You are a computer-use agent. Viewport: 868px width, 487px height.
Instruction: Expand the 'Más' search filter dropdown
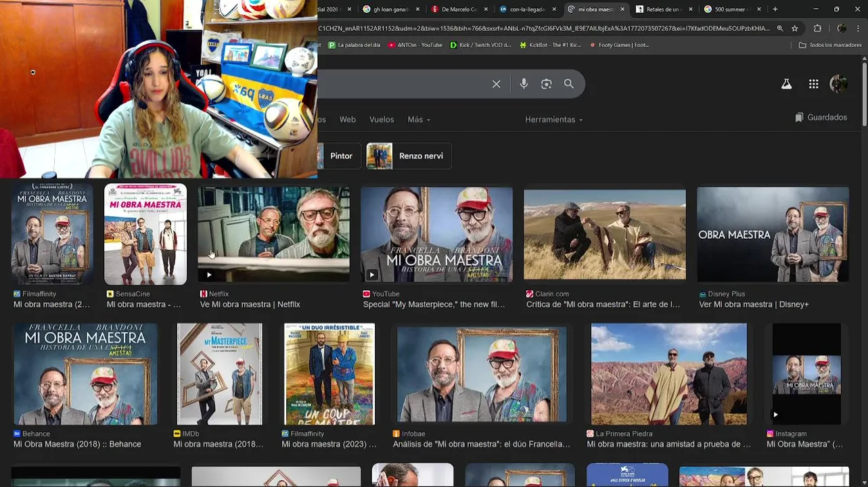419,120
